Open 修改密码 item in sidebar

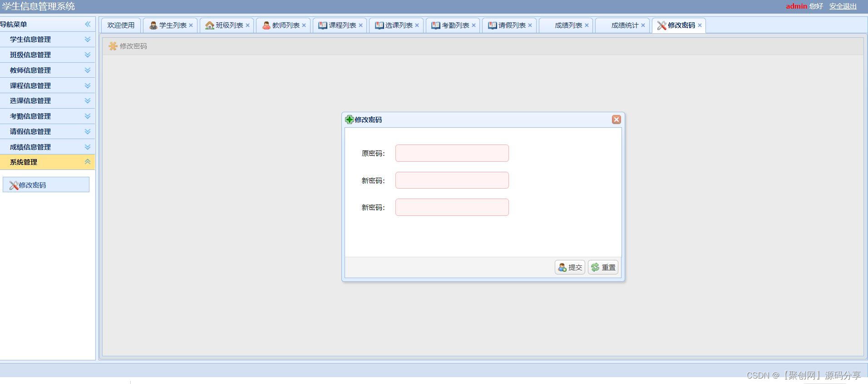tap(46, 185)
